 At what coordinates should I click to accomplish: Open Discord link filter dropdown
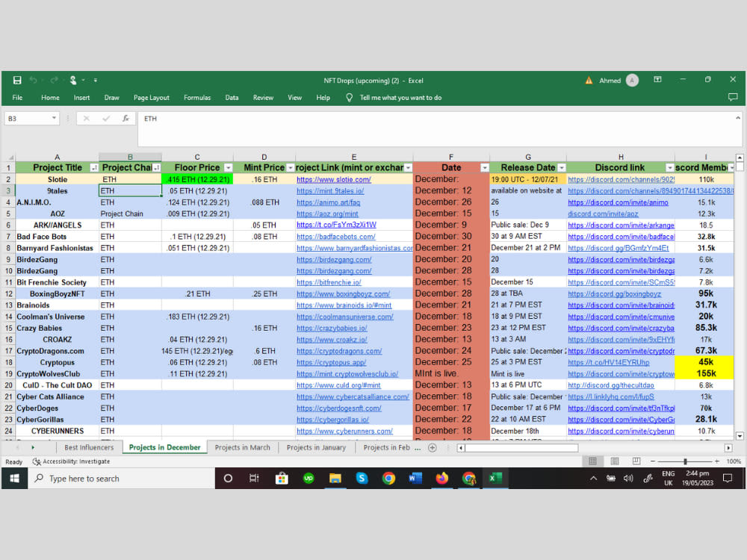pos(670,167)
